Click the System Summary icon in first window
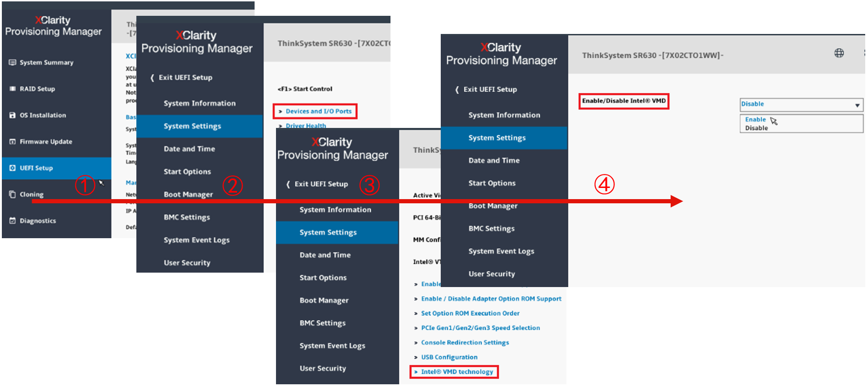This screenshot has width=868, height=388. pyautogui.click(x=13, y=62)
